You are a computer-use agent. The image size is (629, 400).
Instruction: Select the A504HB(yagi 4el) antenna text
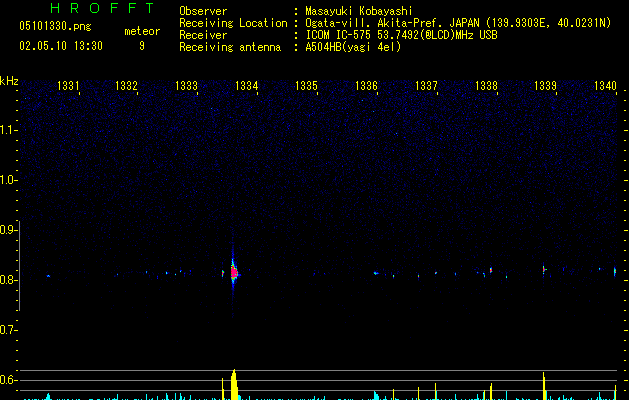click(353, 47)
